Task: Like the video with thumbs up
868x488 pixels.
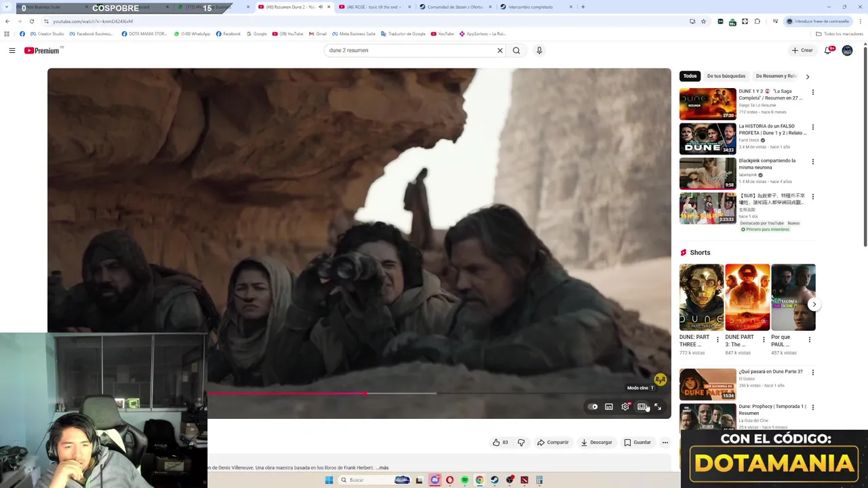Action: tap(500, 443)
